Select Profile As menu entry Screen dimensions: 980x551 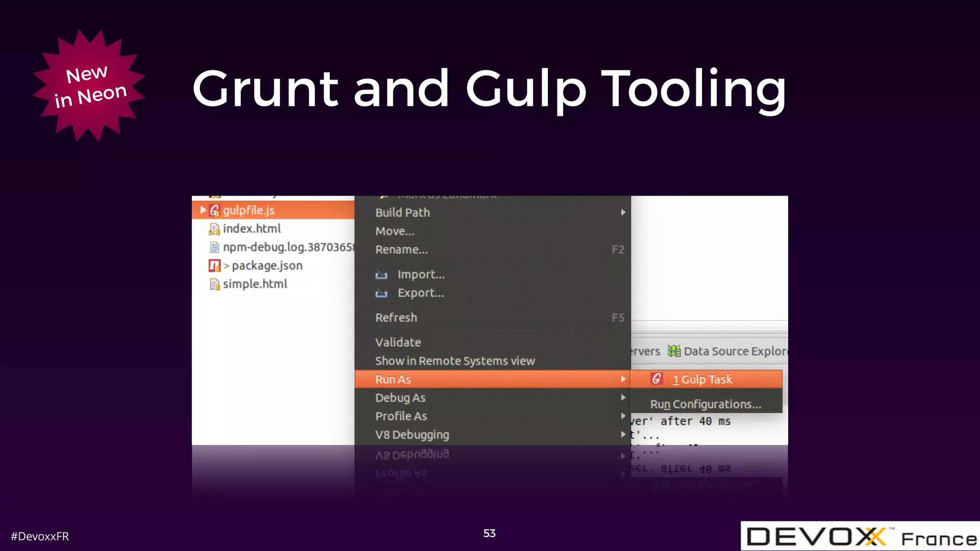pyautogui.click(x=492, y=416)
